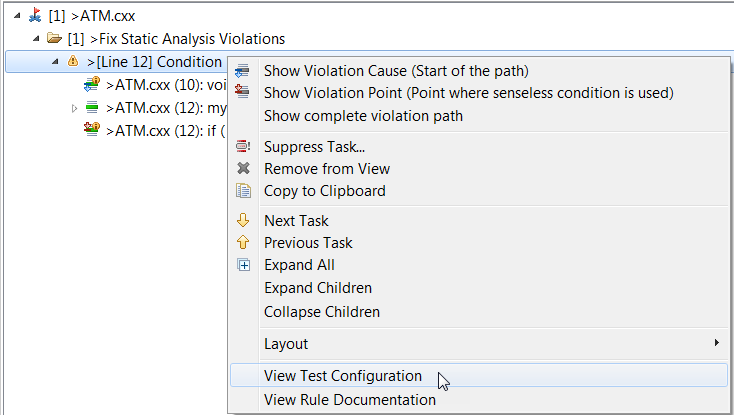Select Show complete violation path

point(363,116)
